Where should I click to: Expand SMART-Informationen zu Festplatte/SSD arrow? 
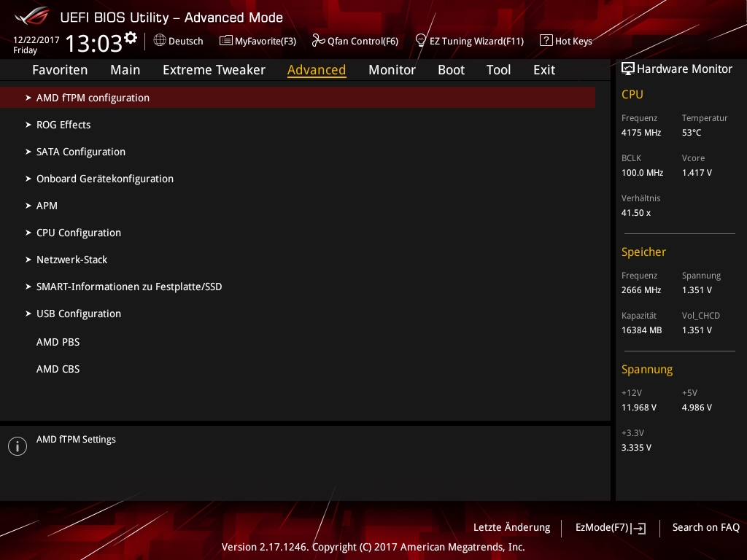(28, 287)
